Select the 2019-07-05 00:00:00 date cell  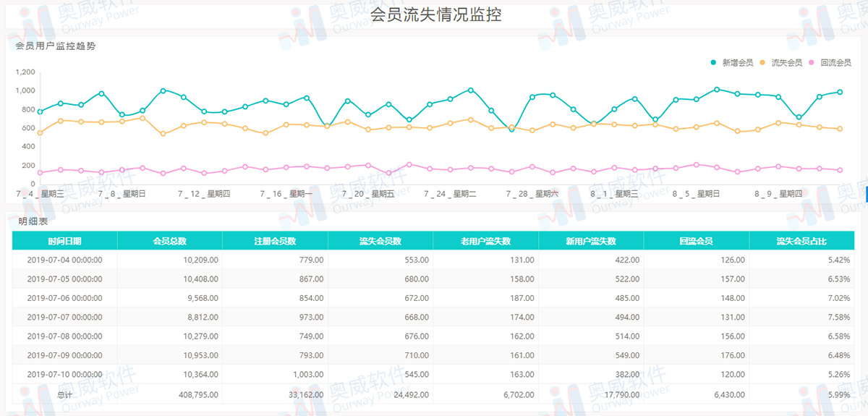click(x=64, y=279)
